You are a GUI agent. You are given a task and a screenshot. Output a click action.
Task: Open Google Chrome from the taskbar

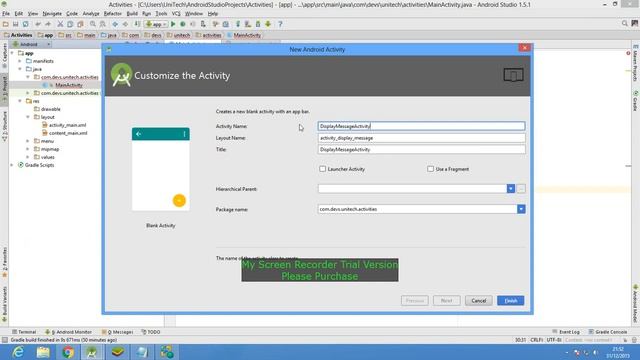[68, 352]
